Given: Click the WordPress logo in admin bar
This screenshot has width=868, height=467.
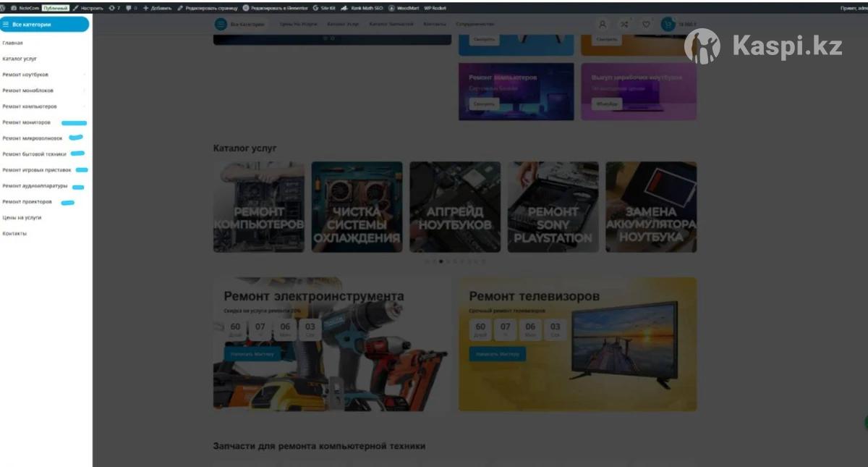Looking at the screenshot, I should click(4, 8).
